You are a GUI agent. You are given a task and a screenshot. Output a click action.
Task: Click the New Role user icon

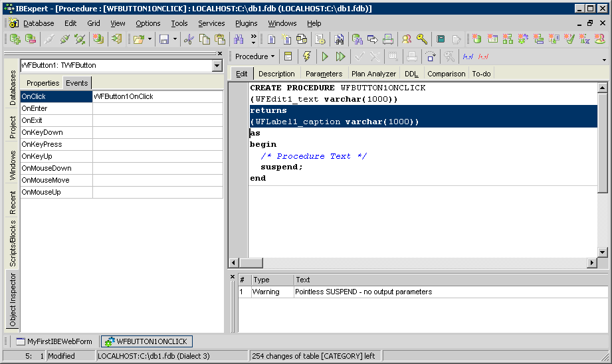[x=600, y=39]
